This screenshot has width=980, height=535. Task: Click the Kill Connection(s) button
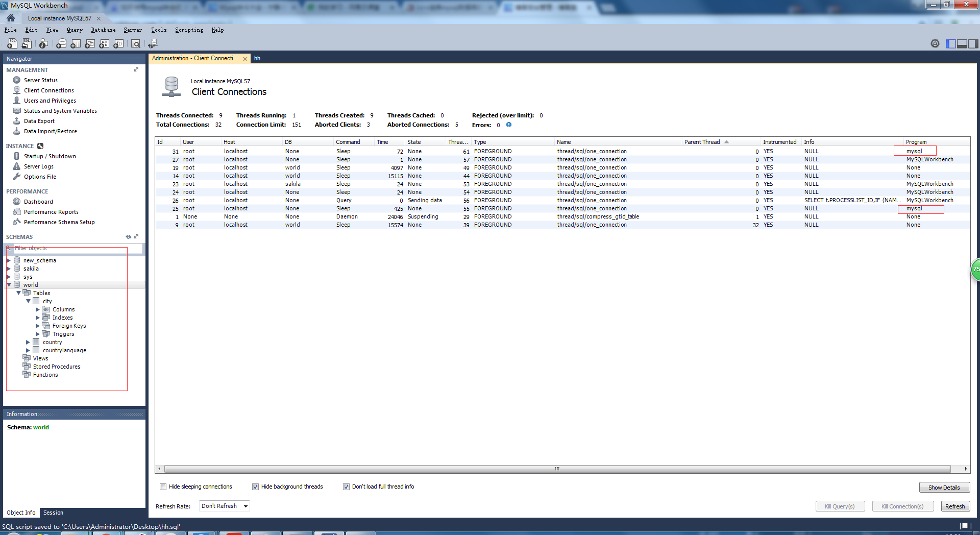point(902,506)
